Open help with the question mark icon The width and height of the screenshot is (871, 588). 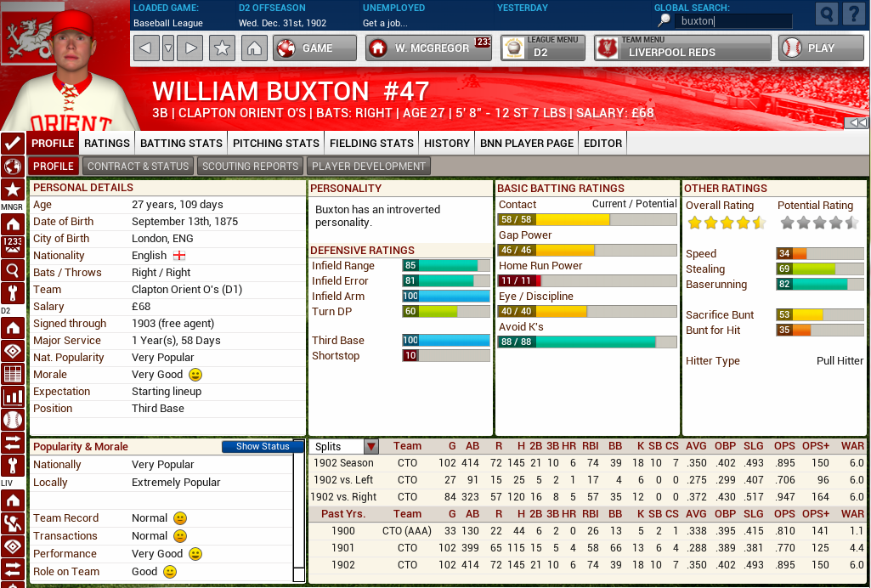(852, 14)
